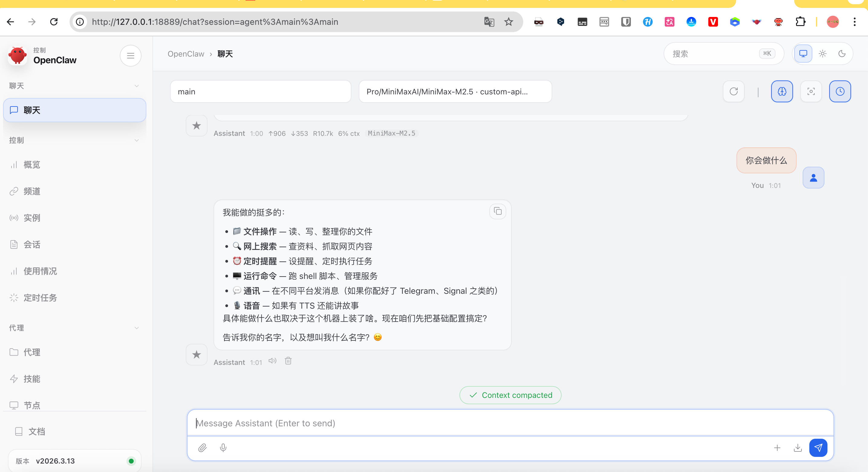Open the 文档 docs link
This screenshot has width=868, height=472.
coord(36,431)
